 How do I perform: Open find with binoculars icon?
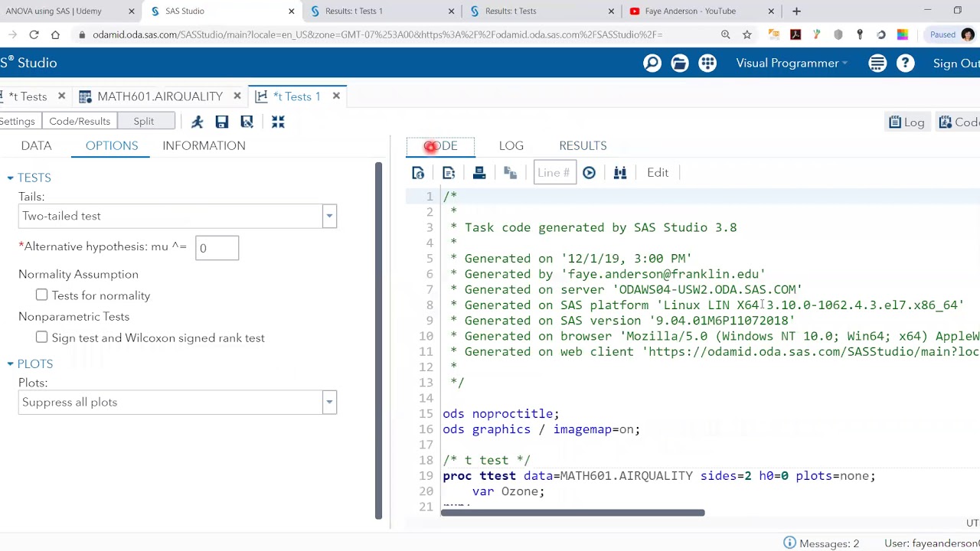[620, 173]
